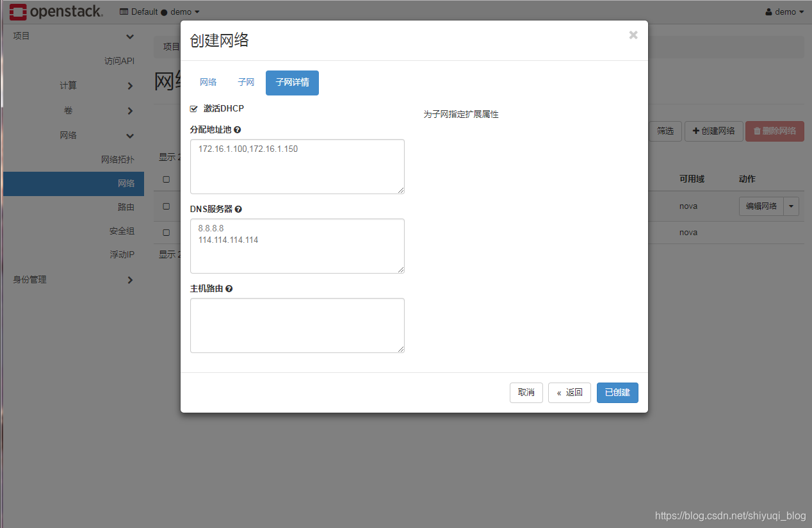Viewport: 812px width, 528px height.
Task: Close the 创建网络 dialog with the X
Action: click(633, 35)
